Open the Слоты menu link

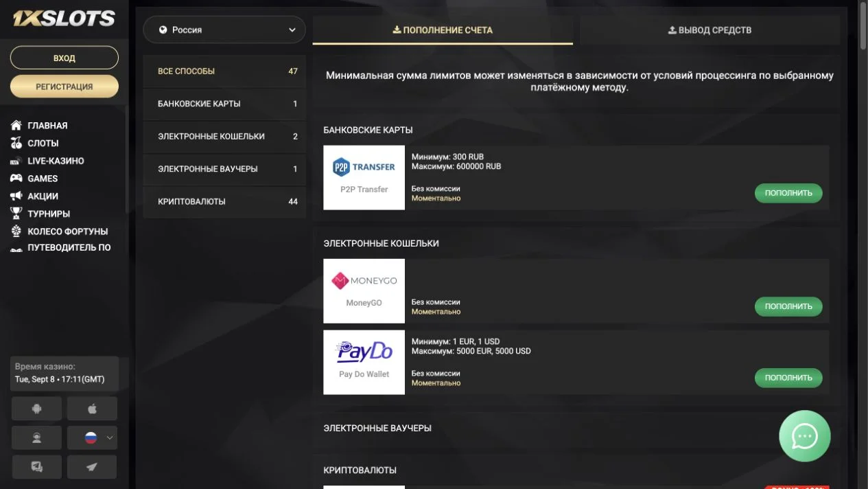[x=43, y=144]
